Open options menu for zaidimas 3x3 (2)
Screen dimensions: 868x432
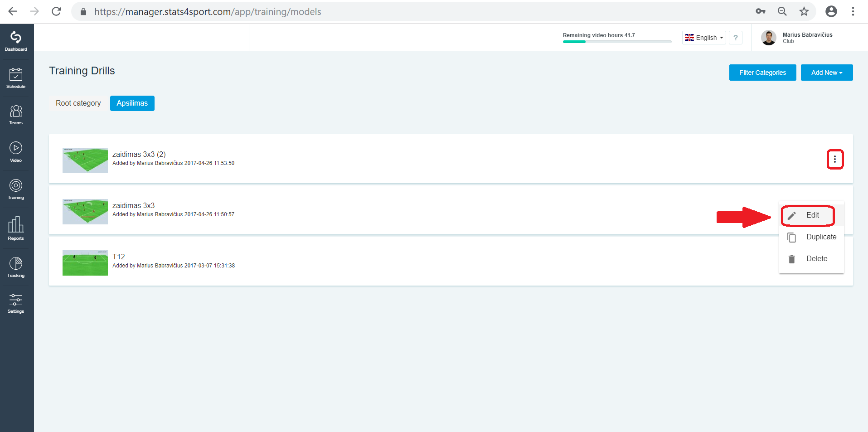(x=835, y=160)
